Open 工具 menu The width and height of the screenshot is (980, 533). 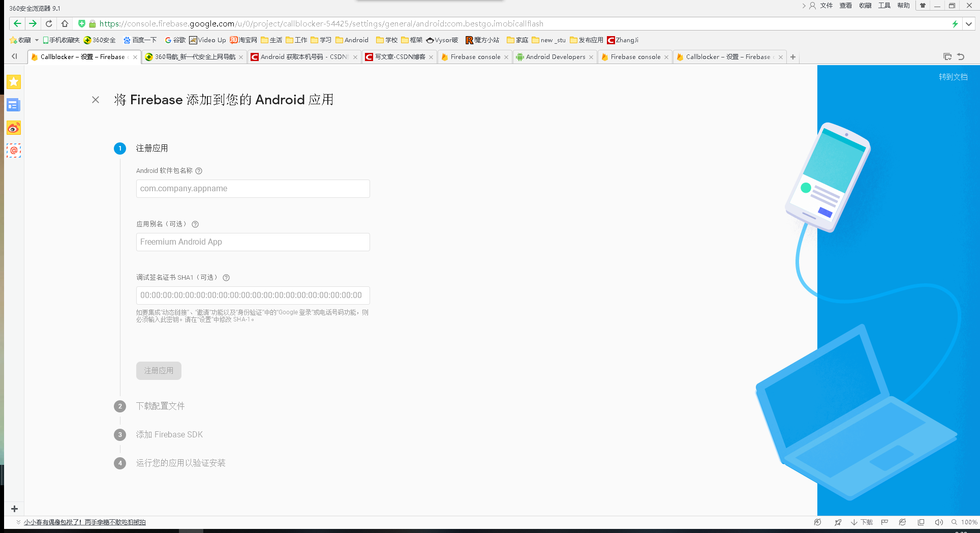tap(884, 6)
